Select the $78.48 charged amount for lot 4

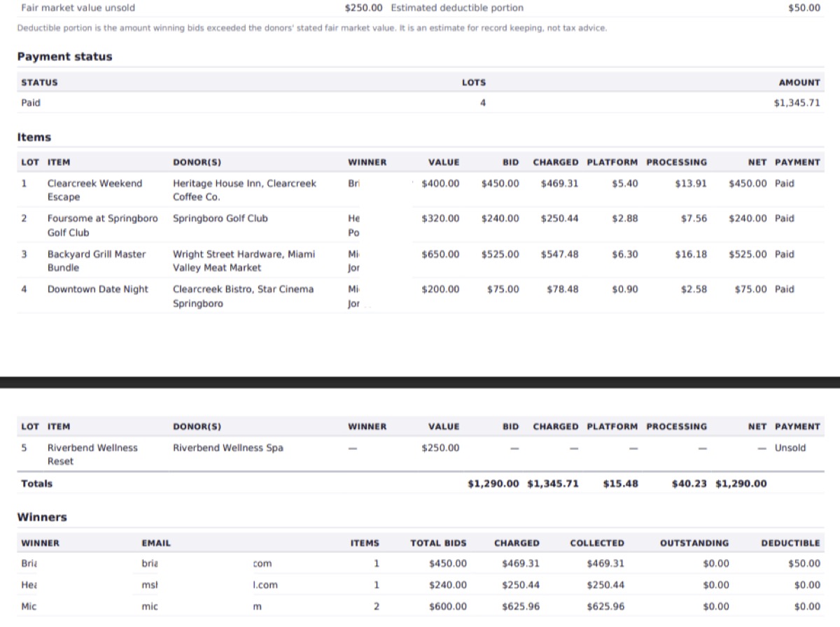click(x=562, y=289)
